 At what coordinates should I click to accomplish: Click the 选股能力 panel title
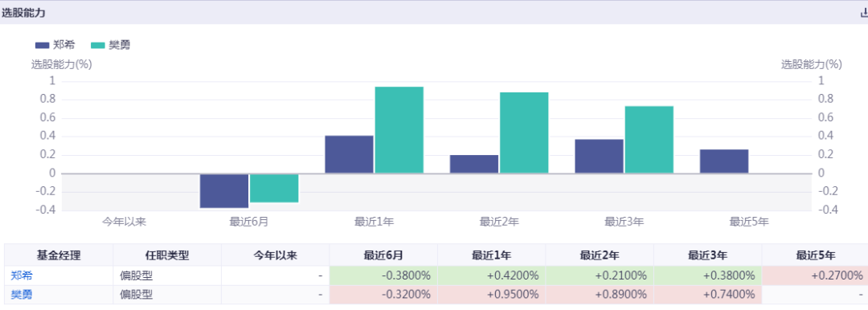pos(23,14)
